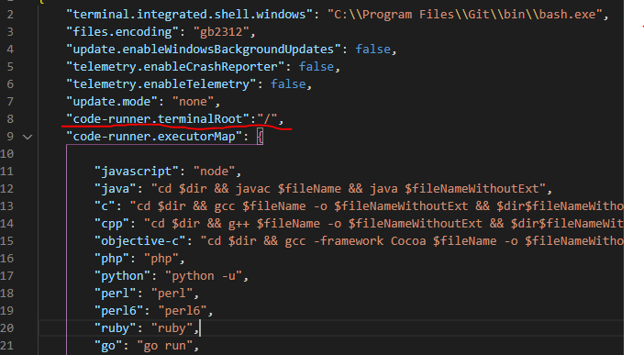This screenshot has width=644, height=355.
Task: Click the "php" key on line 16
Action: coord(112,259)
